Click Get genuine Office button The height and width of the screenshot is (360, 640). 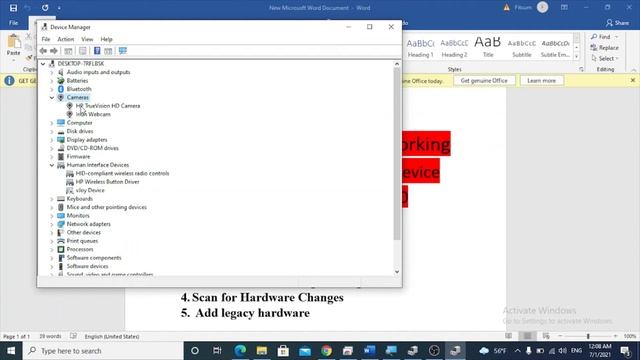pos(484,80)
